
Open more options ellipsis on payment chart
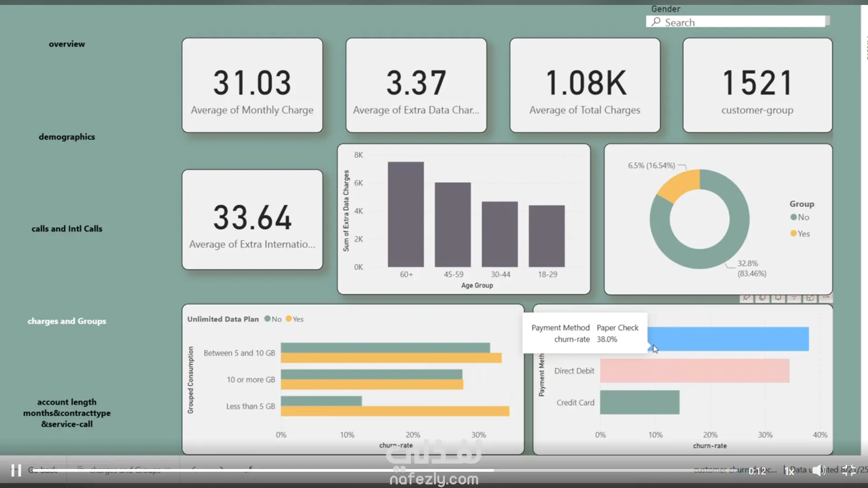826,298
